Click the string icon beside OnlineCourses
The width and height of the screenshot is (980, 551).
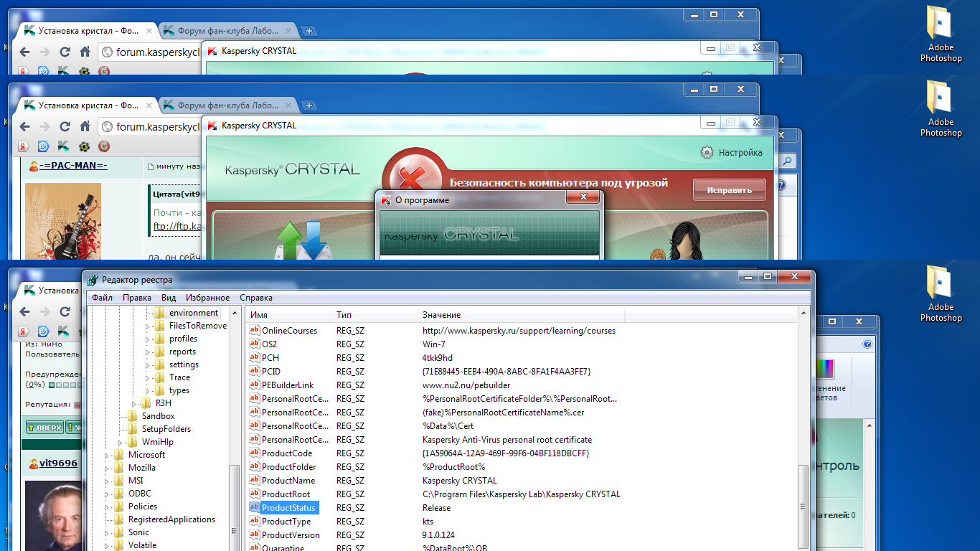[254, 331]
